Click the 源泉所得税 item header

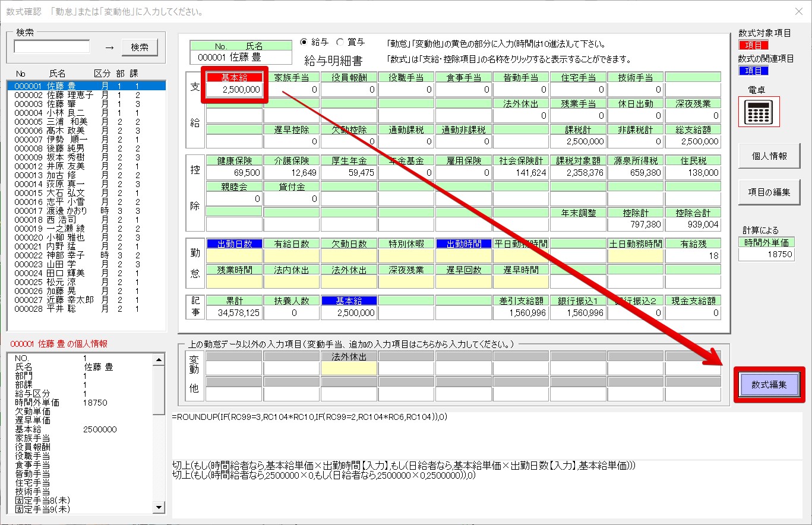coord(635,160)
